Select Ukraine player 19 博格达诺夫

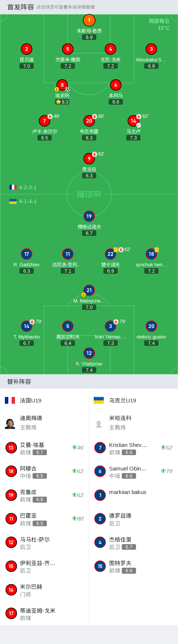89,216
